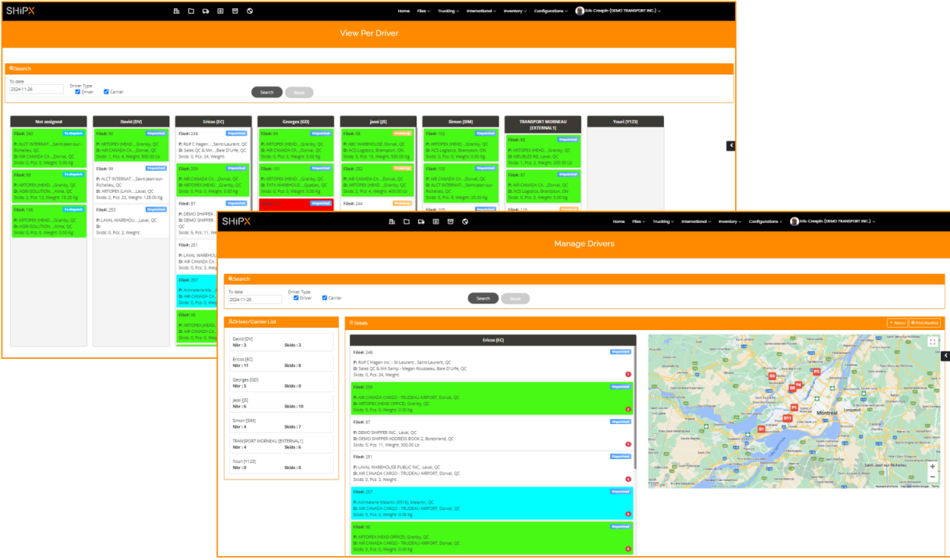Viewport: 950px width, 560px height.
Task: Click globe icon in Manage Drivers toolbar
Action: click(x=465, y=222)
